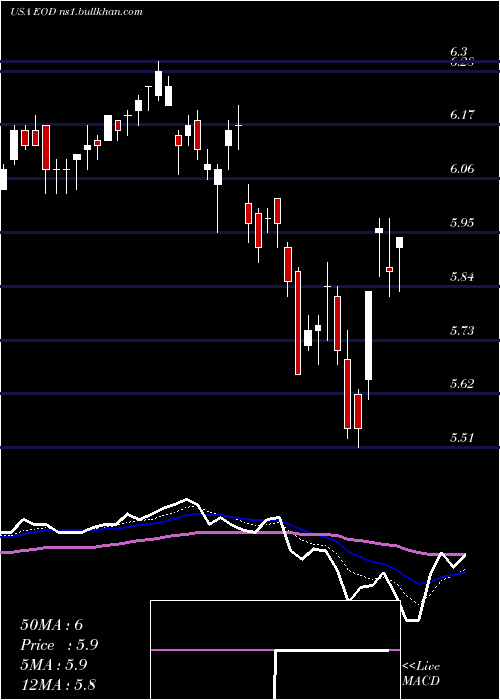The width and height of the screenshot is (500, 700).
Task: Click the 'Price : 5.9' readout
Action: [59, 645]
